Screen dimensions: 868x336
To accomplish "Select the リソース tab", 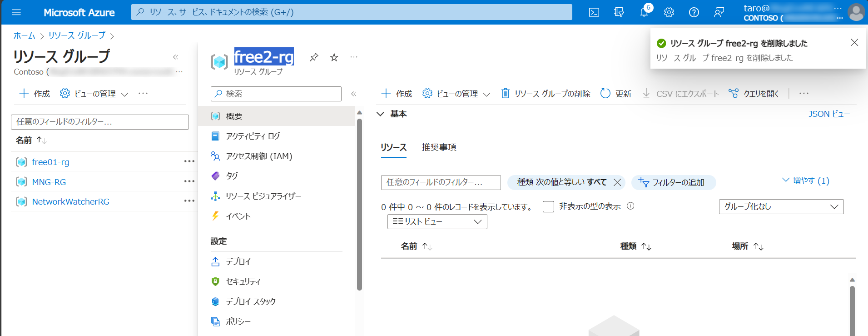I will coord(393,147).
